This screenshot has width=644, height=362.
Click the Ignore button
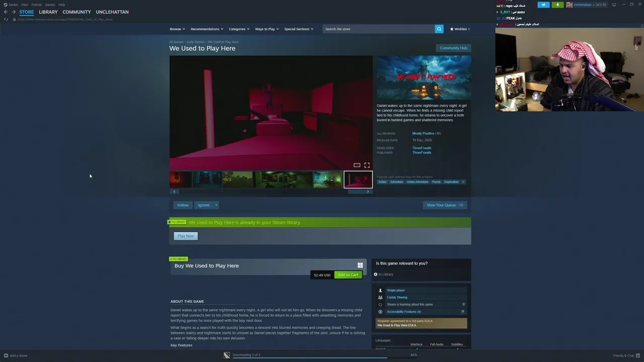[203, 205]
